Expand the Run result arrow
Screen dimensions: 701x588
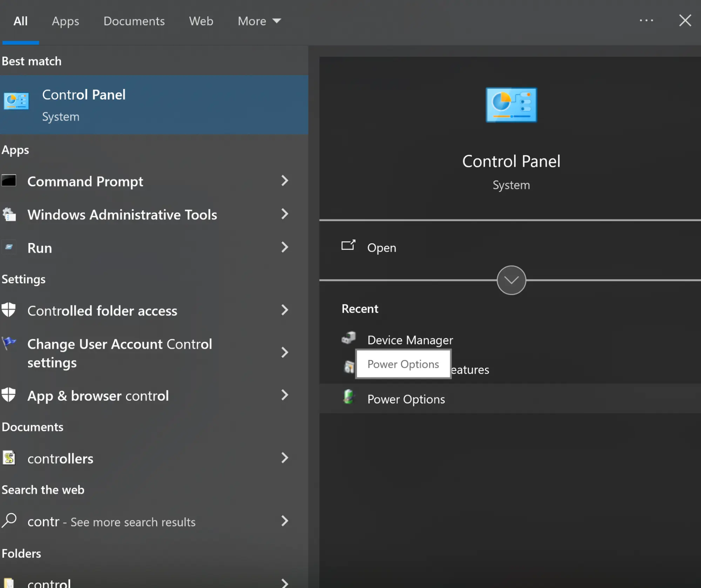[x=285, y=247]
